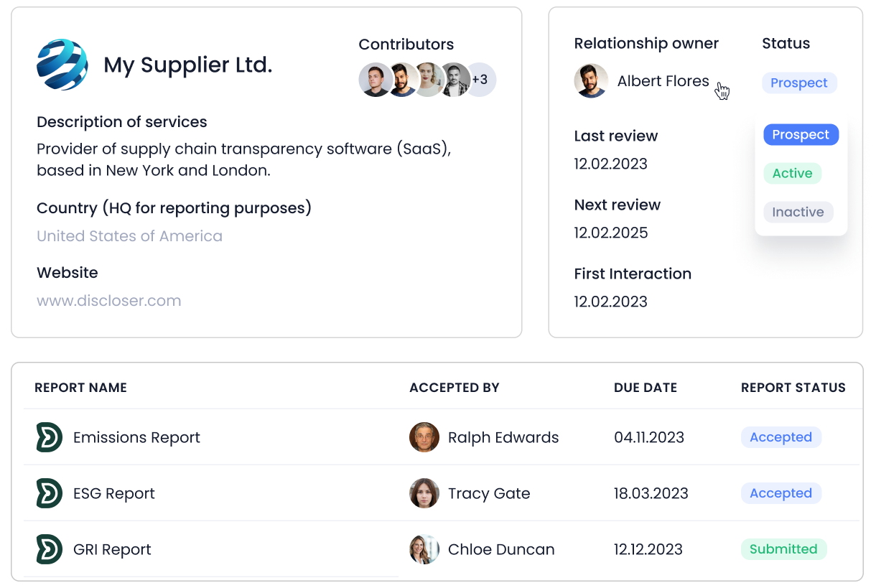The height and width of the screenshot is (588, 876).
Task: Click Albert Flores's avatar photo
Action: coord(592,81)
